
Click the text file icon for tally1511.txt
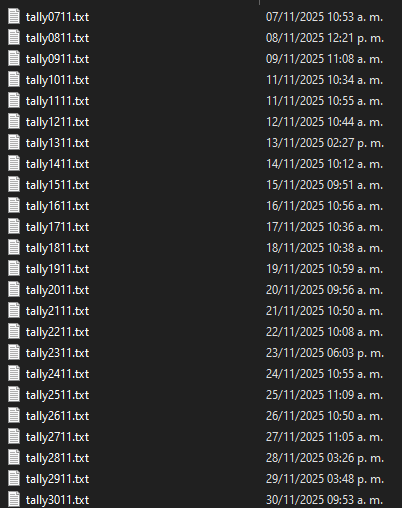pos(14,185)
